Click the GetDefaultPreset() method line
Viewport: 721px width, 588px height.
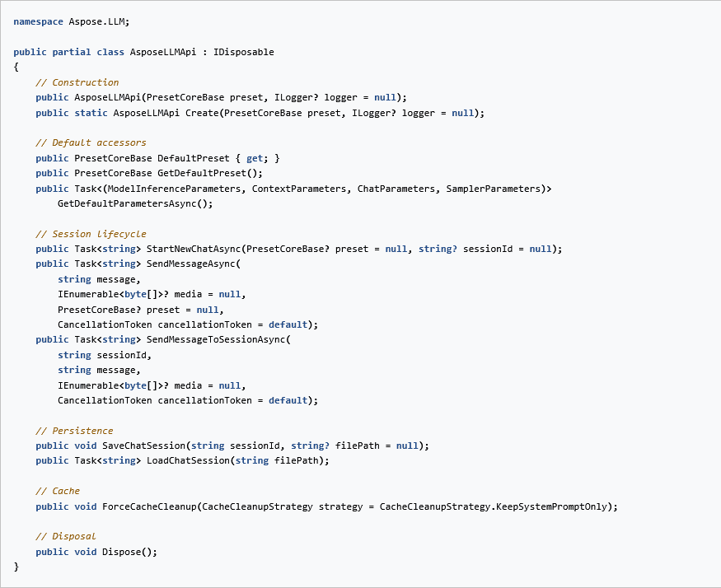[149, 173]
